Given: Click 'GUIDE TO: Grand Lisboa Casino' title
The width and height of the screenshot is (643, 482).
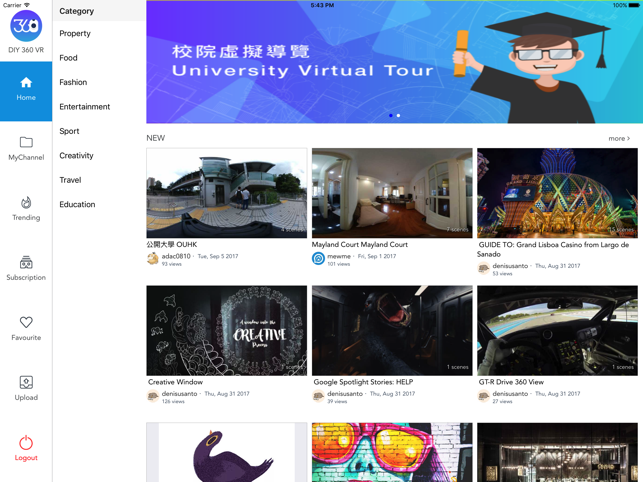Looking at the screenshot, I should coord(553,249).
